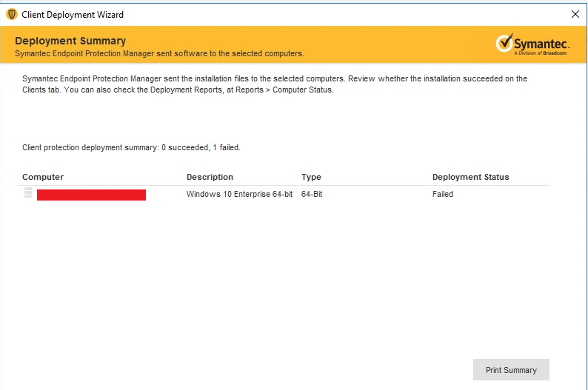
Task: Click the computer icon in the table row
Action: coord(28,194)
